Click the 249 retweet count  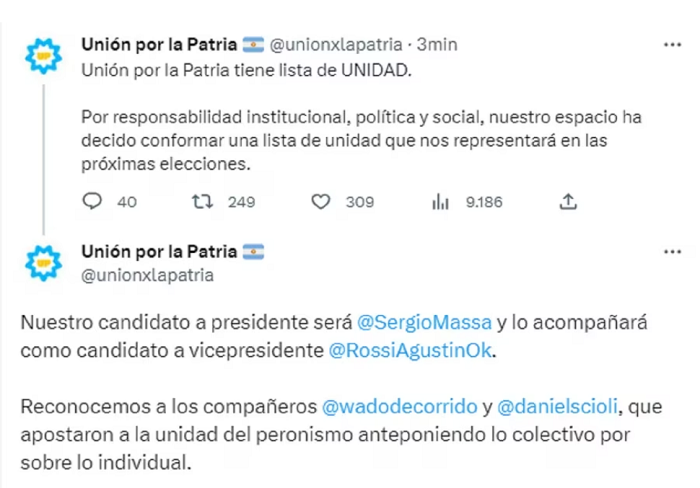click(241, 202)
